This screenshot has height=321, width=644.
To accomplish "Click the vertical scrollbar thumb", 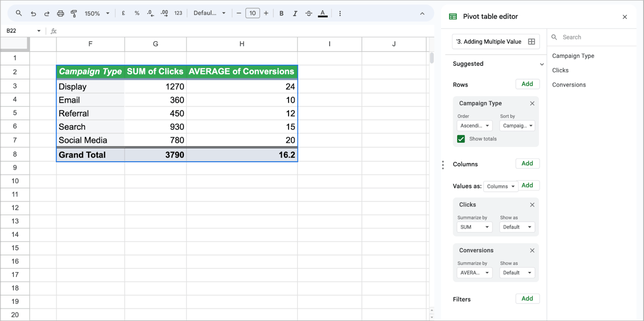I will click(x=432, y=58).
